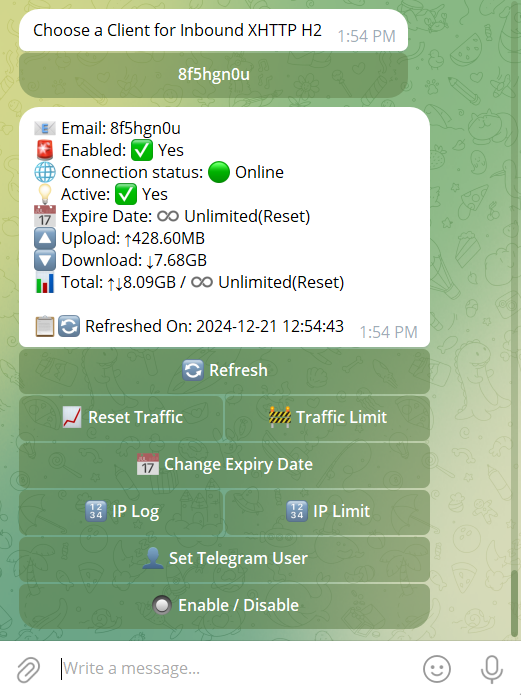Click the radio dot icon on Enable / Disable

(162, 605)
